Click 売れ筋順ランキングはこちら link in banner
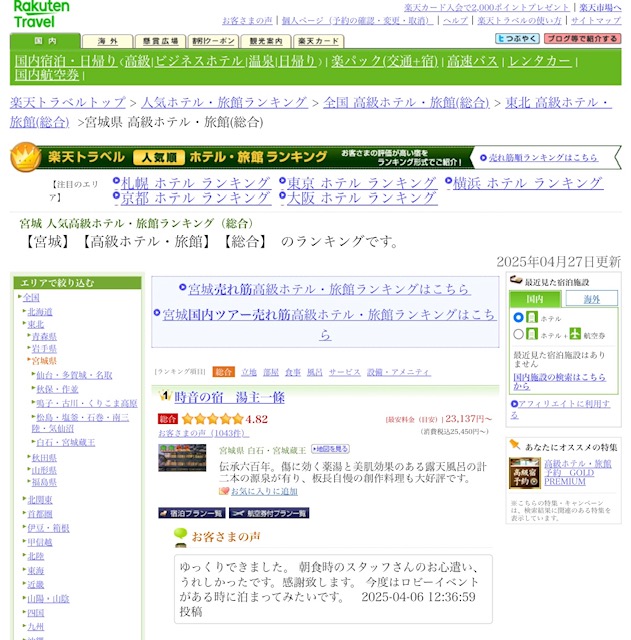Viewport: 631px width, 640px height. pyautogui.click(x=543, y=158)
